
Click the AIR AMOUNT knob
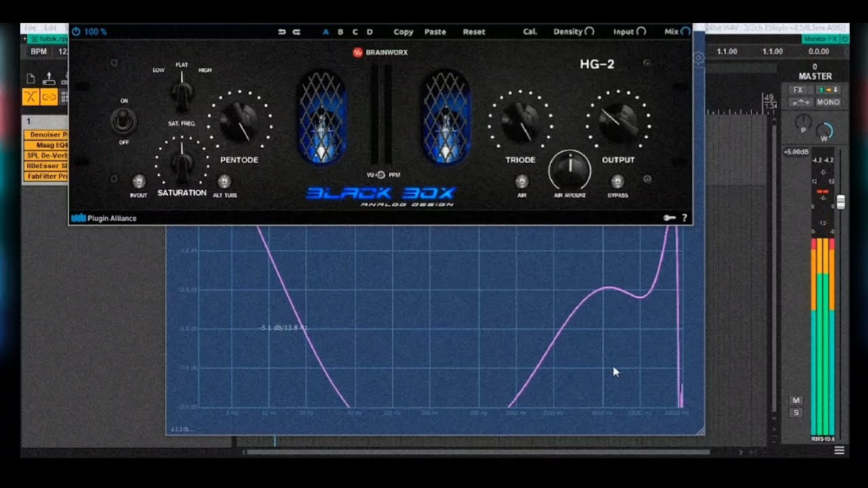(x=570, y=169)
